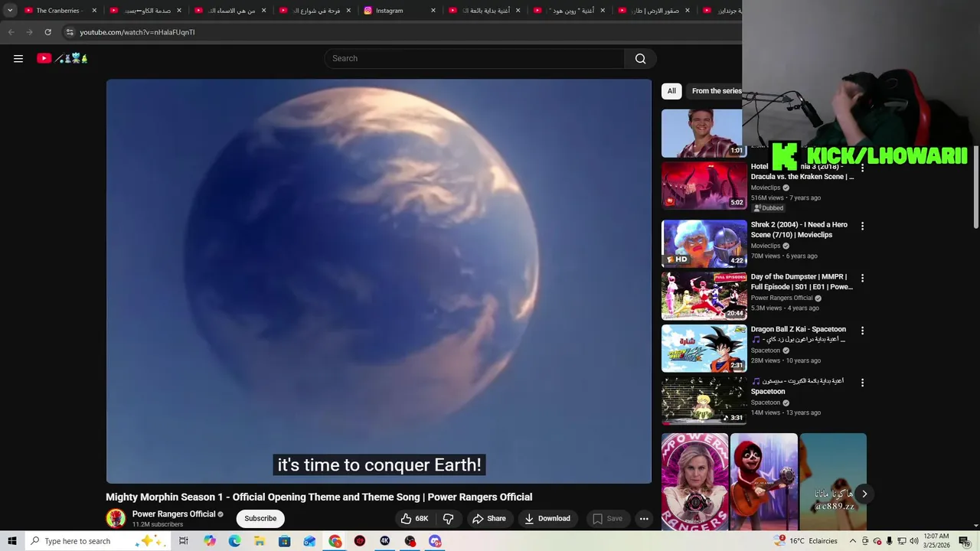980x551 pixels.
Task: Open the 3:31 Spacetoon song thumbnail
Action: (x=704, y=400)
